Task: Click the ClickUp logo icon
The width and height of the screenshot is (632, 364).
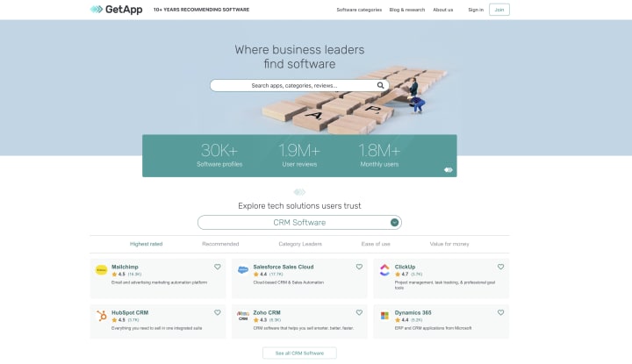Action: pyautogui.click(x=384, y=270)
